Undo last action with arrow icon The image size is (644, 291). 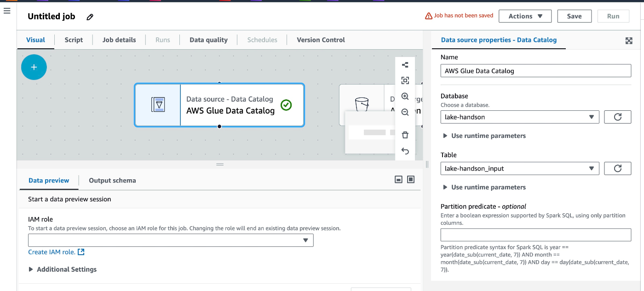point(405,151)
